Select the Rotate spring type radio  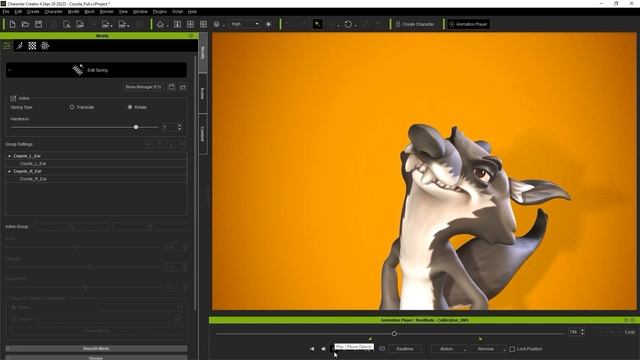[130, 107]
